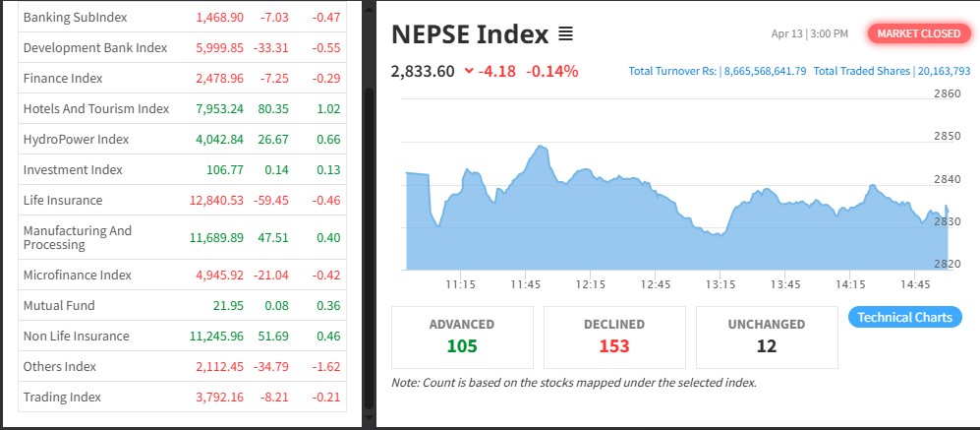Select Manufacturing And Processing index
This screenshot has height=430, width=980.
78,237
